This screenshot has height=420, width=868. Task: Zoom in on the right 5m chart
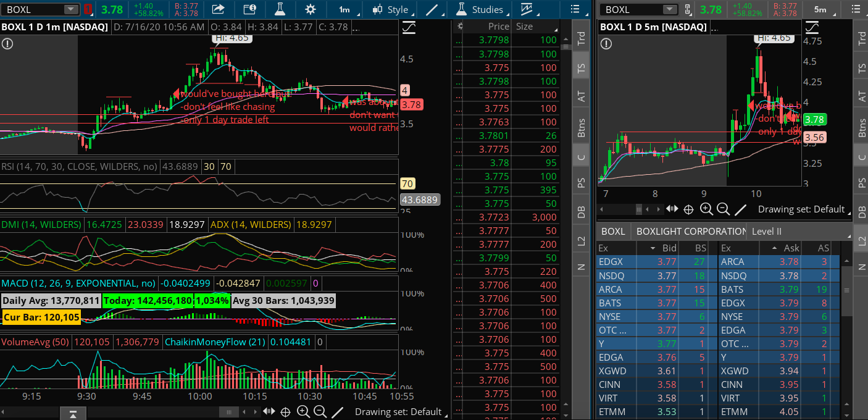click(706, 209)
